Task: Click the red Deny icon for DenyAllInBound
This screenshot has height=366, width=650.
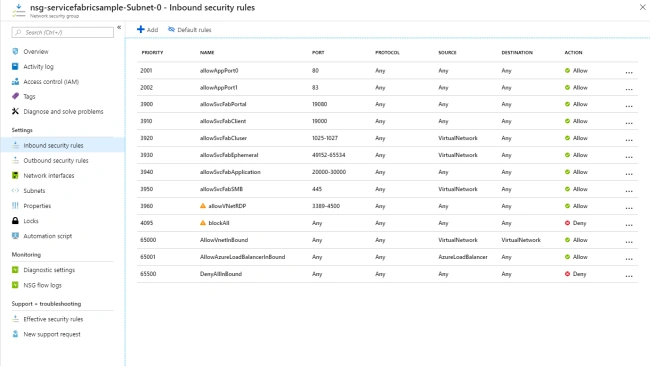Action: [x=567, y=274]
